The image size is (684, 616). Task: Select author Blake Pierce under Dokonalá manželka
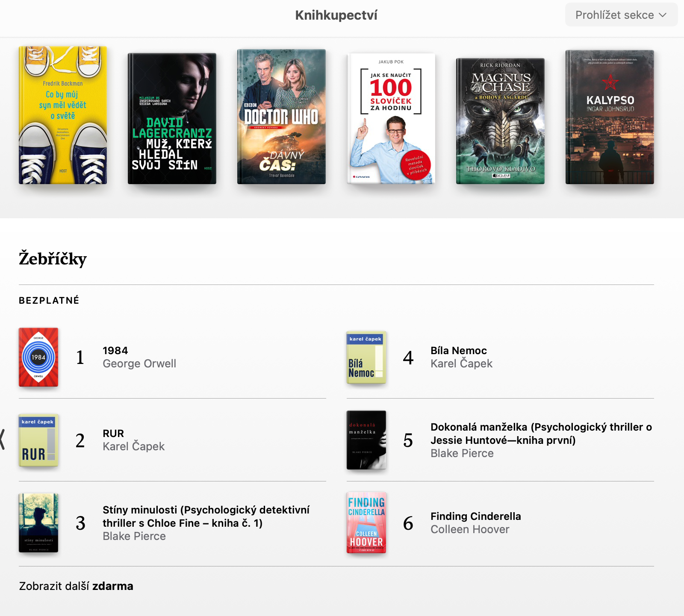click(x=462, y=453)
